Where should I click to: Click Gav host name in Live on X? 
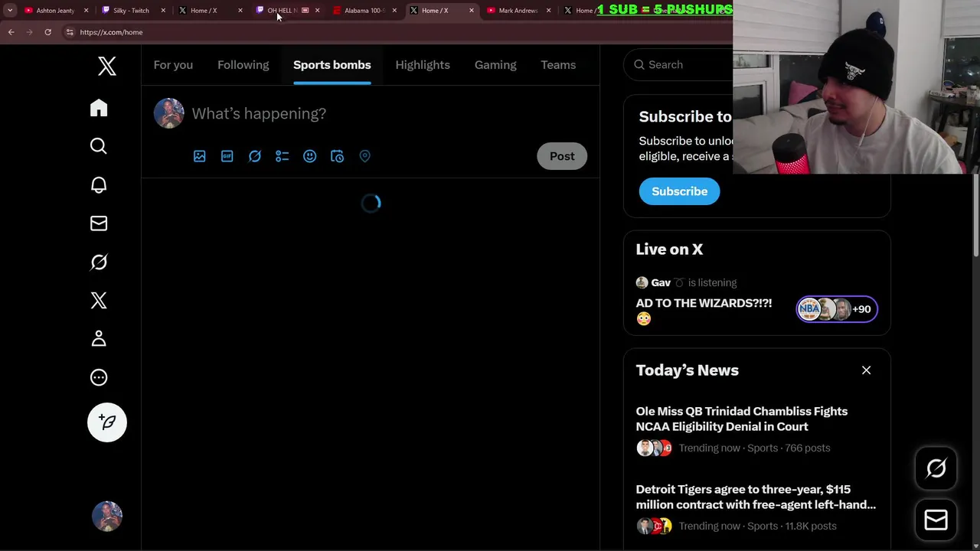pos(661,282)
